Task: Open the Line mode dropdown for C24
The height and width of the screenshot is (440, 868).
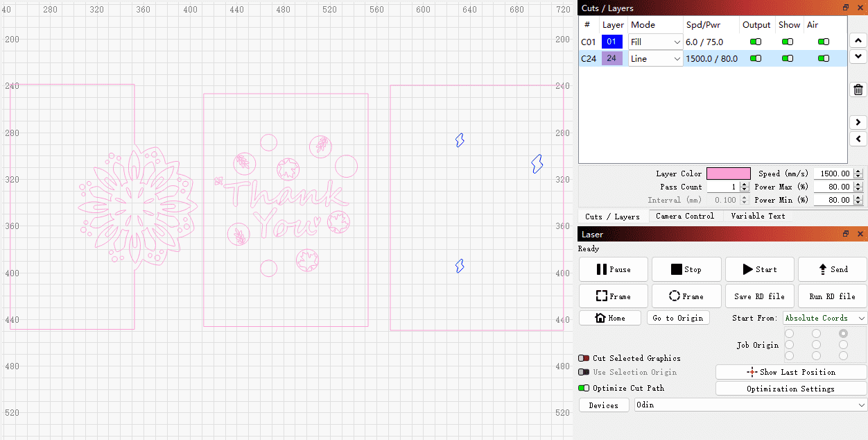Action: pyautogui.click(x=656, y=59)
